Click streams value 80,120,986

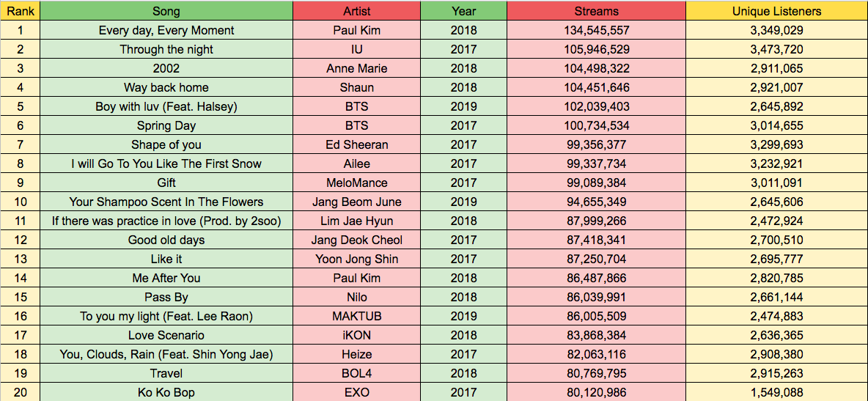[x=597, y=392]
